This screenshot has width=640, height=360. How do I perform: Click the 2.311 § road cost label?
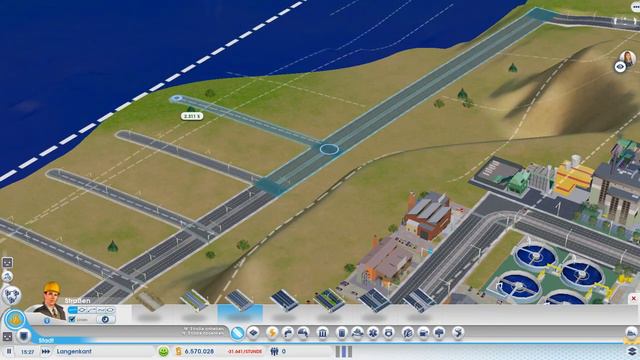[192, 116]
